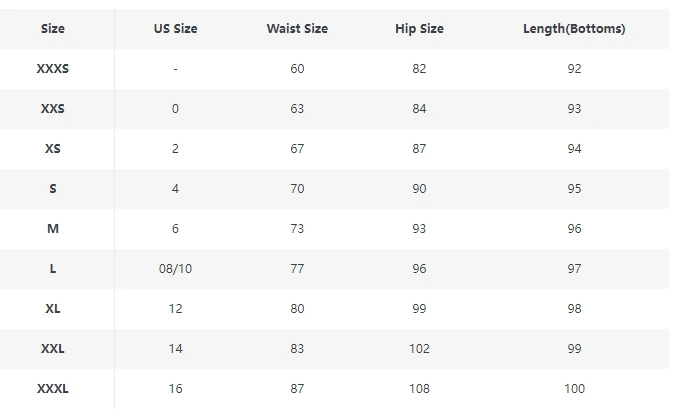This screenshot has height=409, width=680.
Task: Click the dash in XXXS US Size
Action: point(175,69)
